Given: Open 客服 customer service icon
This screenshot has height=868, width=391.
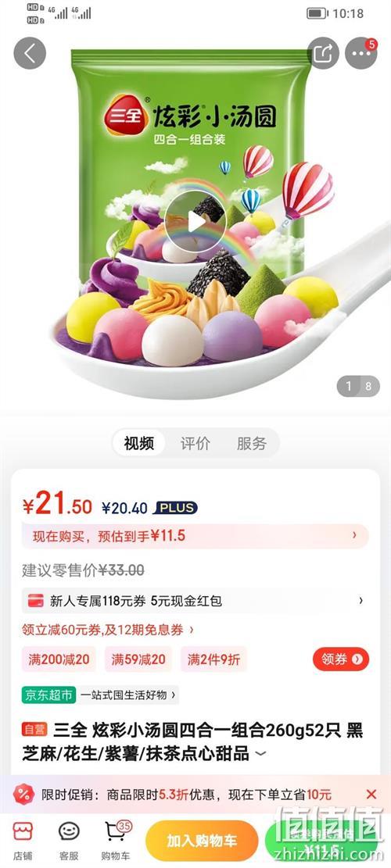Looking at the screenshot, I should [69, 841].
